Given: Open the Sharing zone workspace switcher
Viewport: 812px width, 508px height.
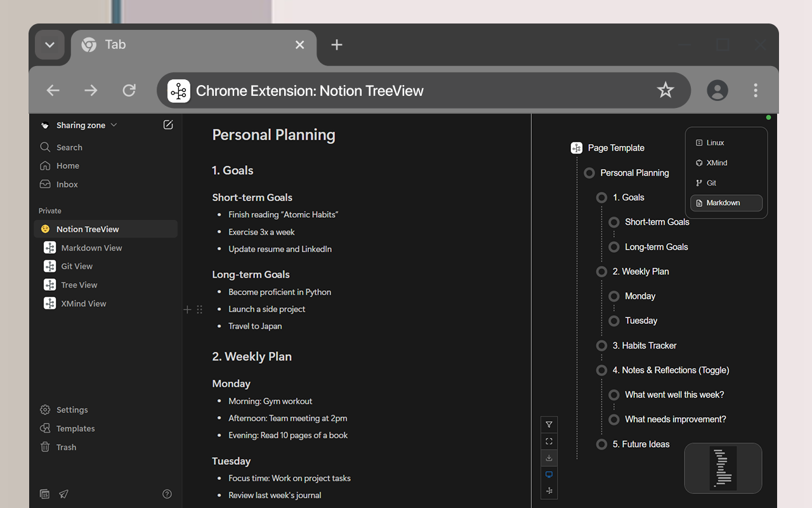Looking at the screenshot, I should [x=78, y=125].
